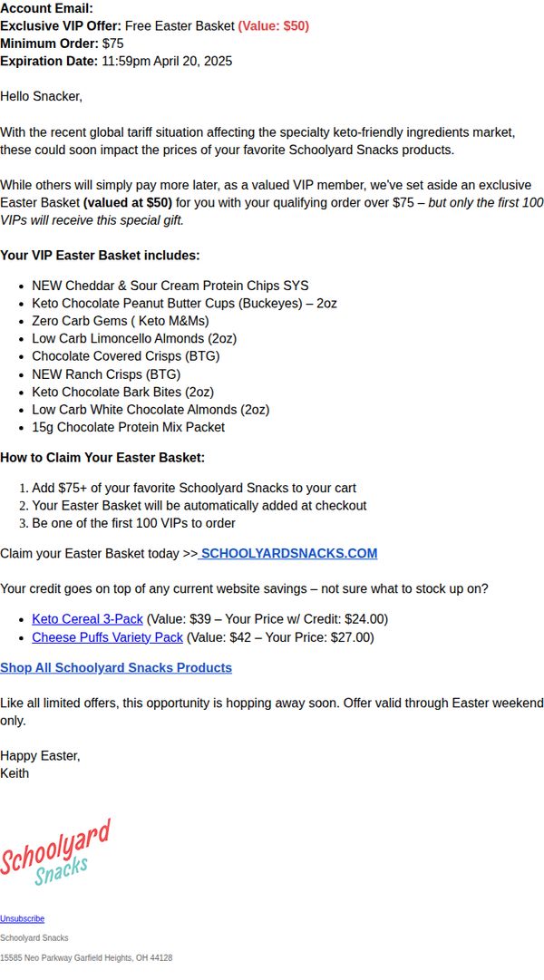Click the Schoolyard Snacks logo image
Viewport: 544px width, 980px height.
coord(55,852)
